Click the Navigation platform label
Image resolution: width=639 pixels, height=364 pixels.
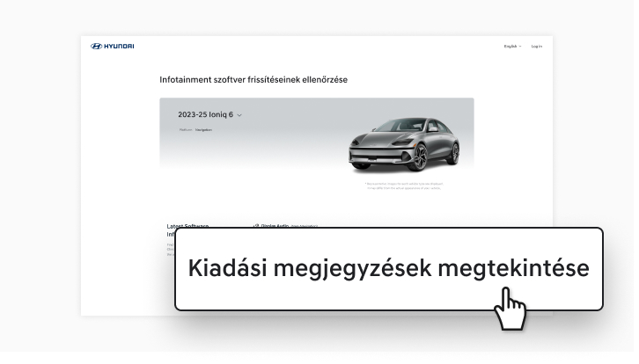coord(203,129)
